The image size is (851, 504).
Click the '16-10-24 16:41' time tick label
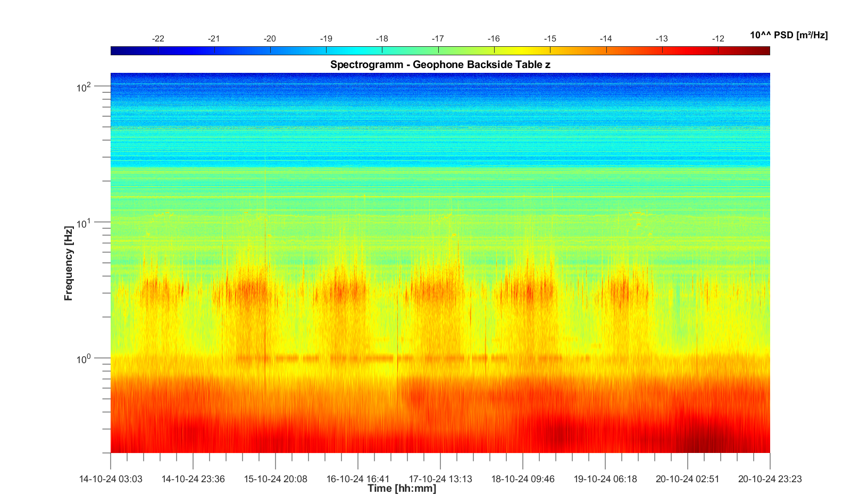358,478
